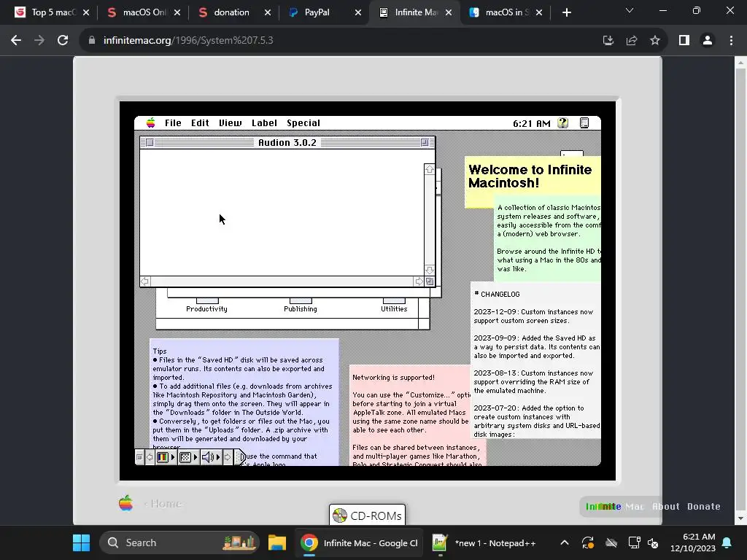Open the taskbar clock showing 6:21 AM
Screen dimensions: 747x560
[693, 542]
